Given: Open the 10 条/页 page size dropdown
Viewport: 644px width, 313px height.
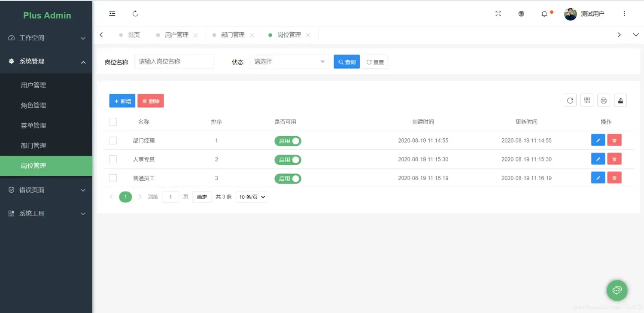Looking at the screenshot, I should coord(251,197).
